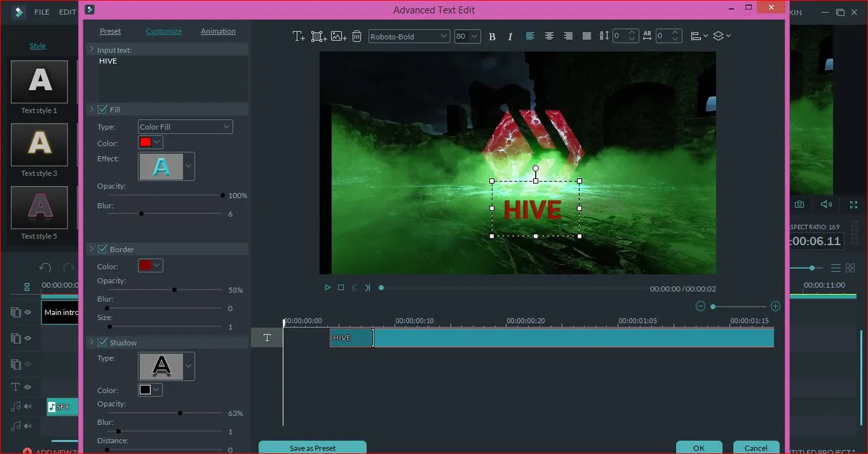Cancel the Advanced Text Edit dialog
868x454 pixels.
click(x=756, y=448)
